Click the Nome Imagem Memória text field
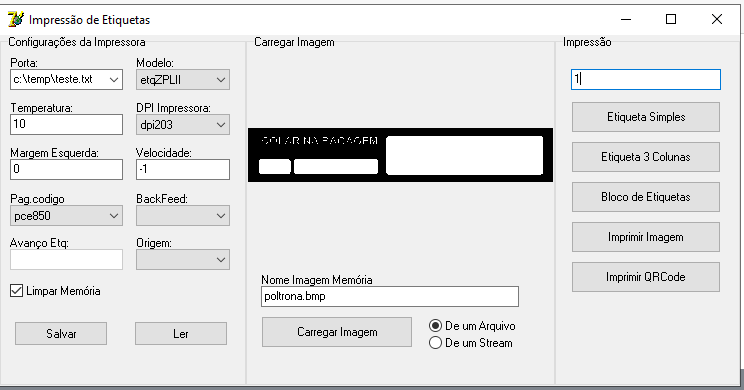Image resolution: width=744 pixels, height=390 pixels. [390, 297]
